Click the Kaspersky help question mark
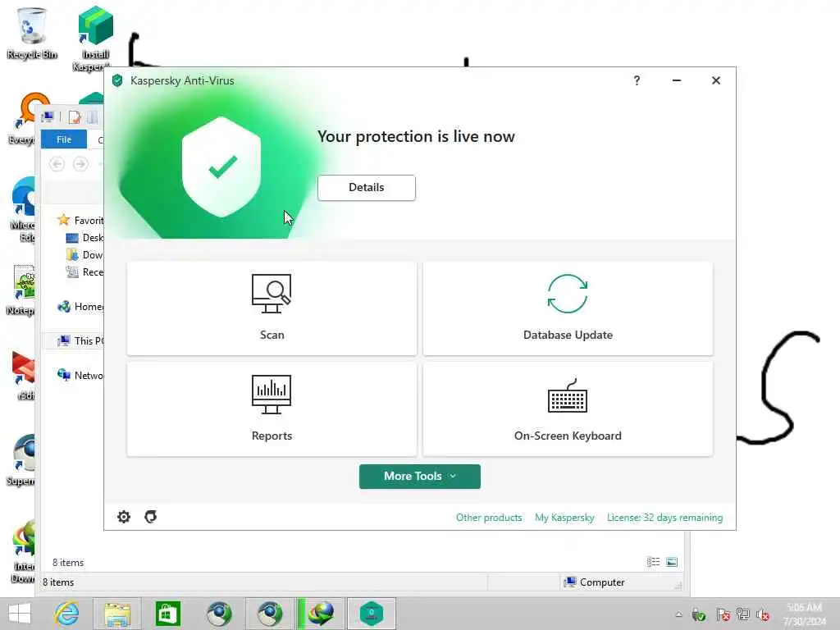 pyautogui.click(x=637, y=80)
